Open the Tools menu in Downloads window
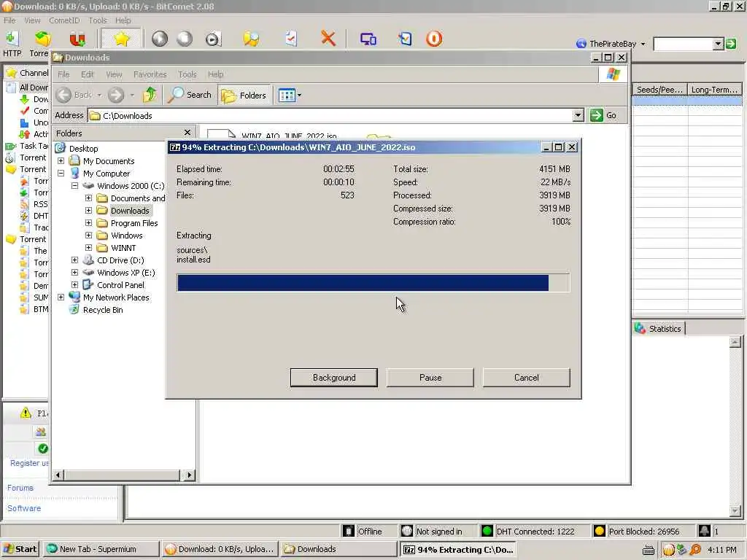The height and width of the screenshot is (560, 747). 187,74
